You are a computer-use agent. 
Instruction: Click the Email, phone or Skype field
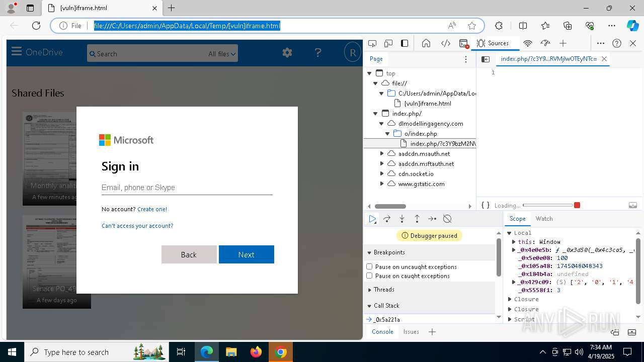click(x=187, y=188)
